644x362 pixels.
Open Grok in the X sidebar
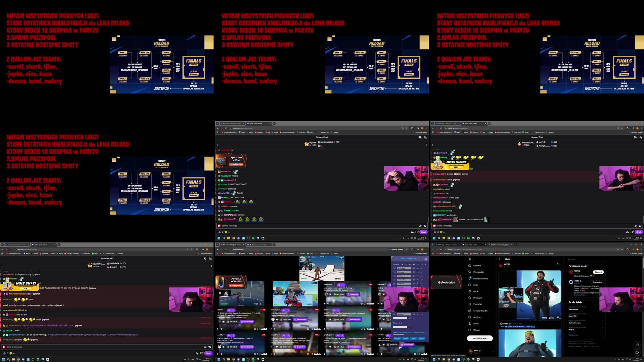click(x=473, y=291)
